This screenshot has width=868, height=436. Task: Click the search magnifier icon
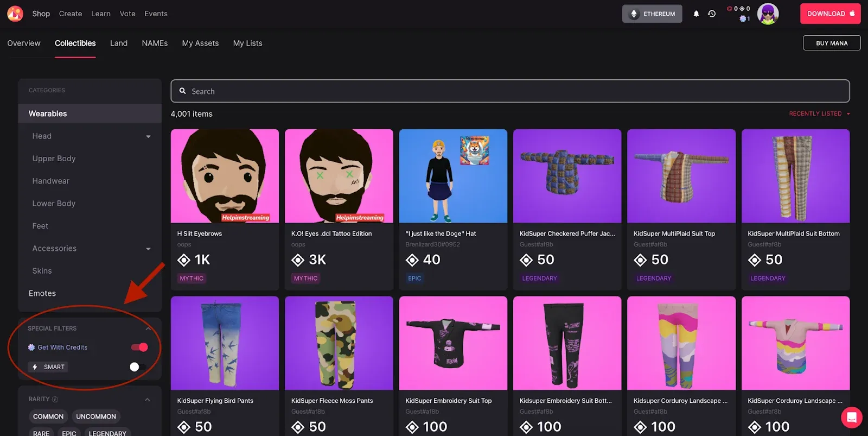pos(183,91)
